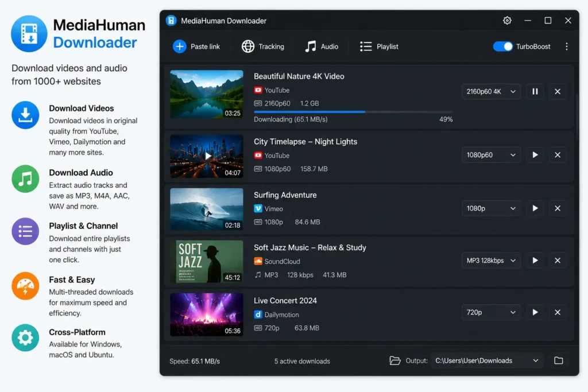Click the download progress bar at 49%
The image size is (588, 392).
(353, 112)
